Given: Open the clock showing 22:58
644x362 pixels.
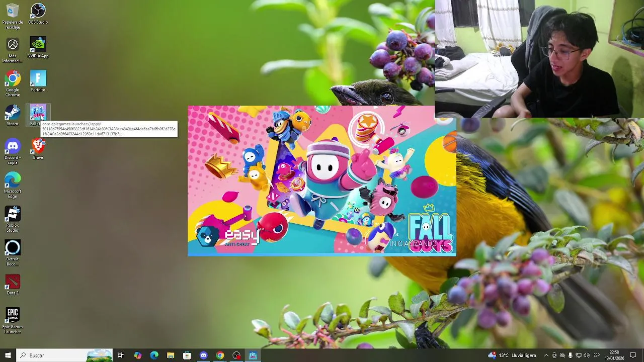Looking at the screenshot, I should click(x=614, y=355).
